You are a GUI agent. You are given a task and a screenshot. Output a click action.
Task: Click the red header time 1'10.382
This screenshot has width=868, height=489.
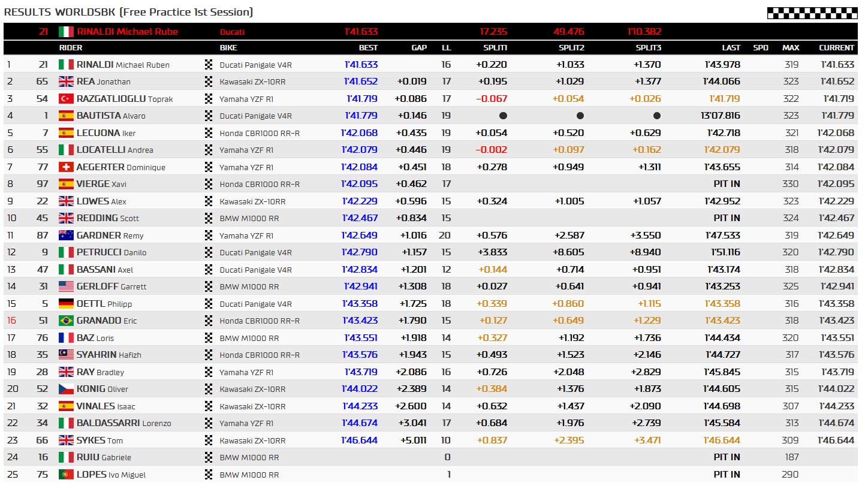click(644, 32)
